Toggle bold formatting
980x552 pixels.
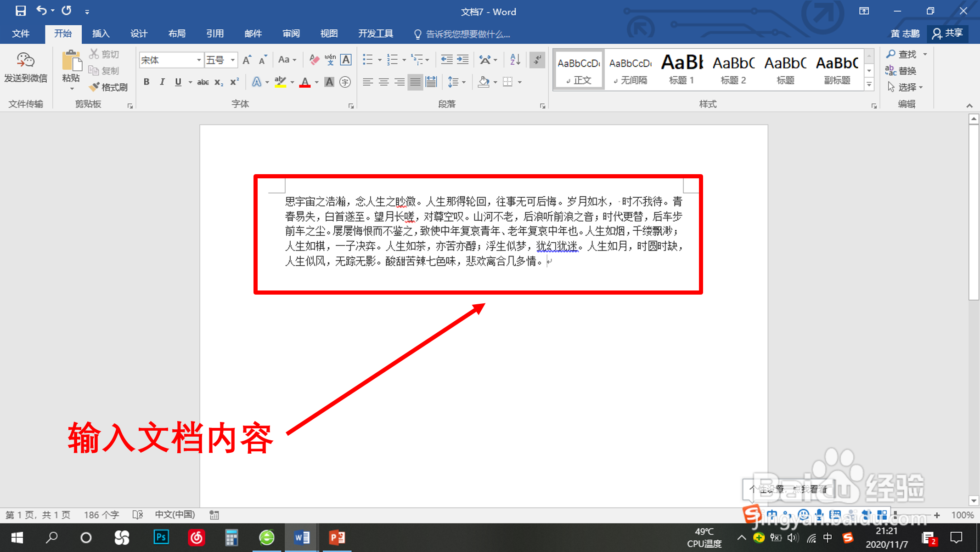pyautogui.click(x=146, y=82)
